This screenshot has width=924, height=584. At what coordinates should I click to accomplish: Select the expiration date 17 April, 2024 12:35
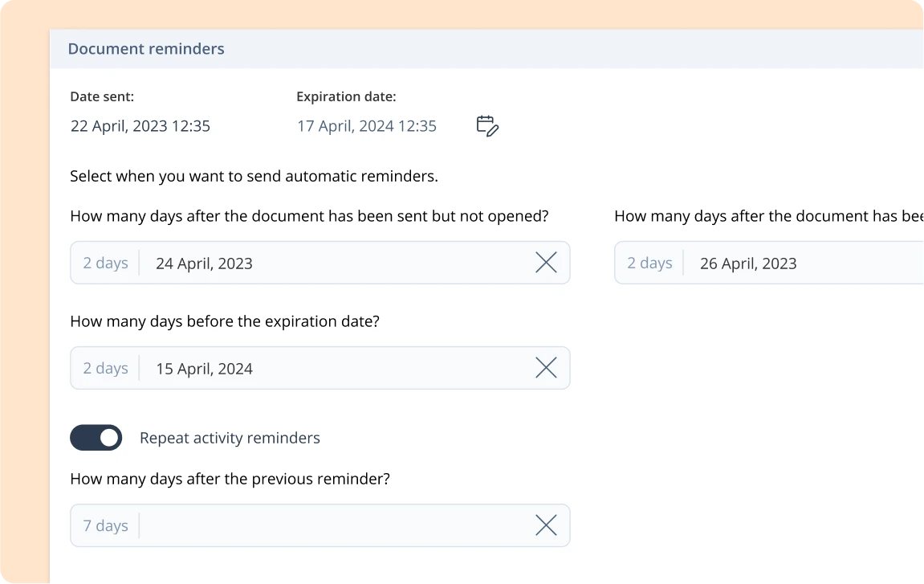click(x=367, y=125)
